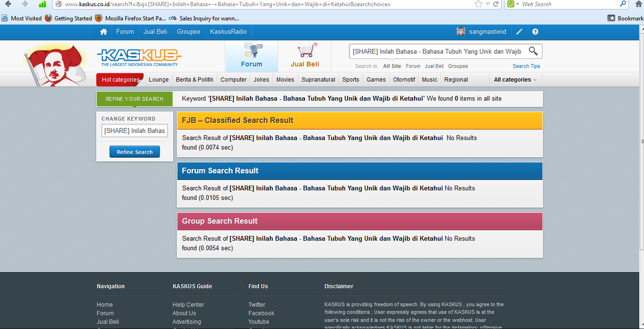Open the Otomotif category
This screenshot has height=329, width=644.
click(x=404, y=80)
